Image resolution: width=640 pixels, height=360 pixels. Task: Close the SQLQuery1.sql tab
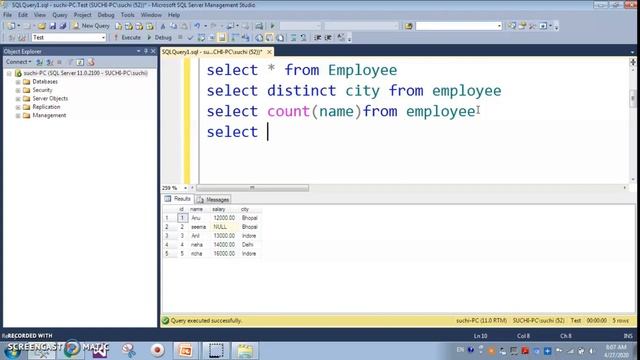pos(269,52)
